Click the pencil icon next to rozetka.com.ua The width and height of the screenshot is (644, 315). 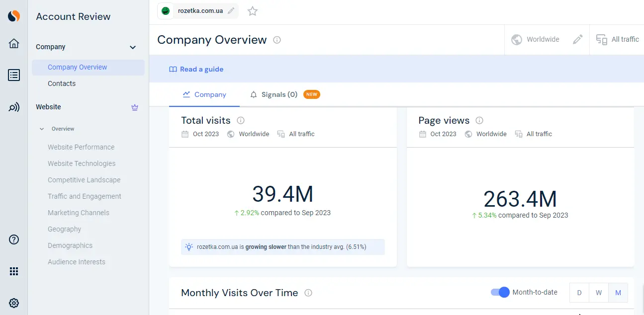click(231, 11)
